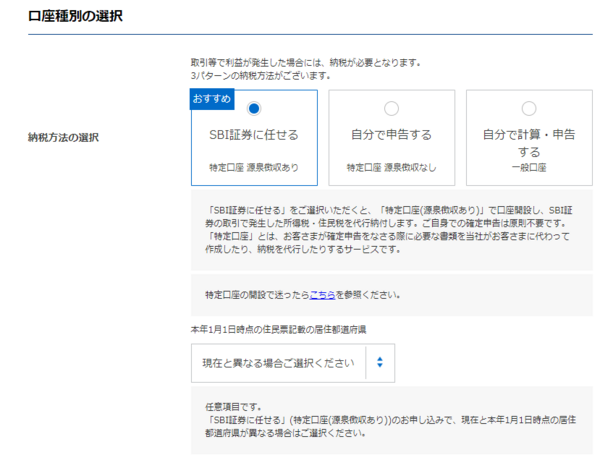This screenshot has width=600, height=476.
Task: Open the こちら help link
Action: pos(322,295)
